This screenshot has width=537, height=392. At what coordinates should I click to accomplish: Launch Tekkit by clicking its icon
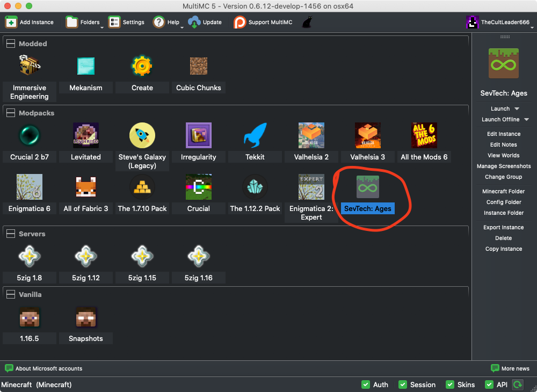pos(255,135)
